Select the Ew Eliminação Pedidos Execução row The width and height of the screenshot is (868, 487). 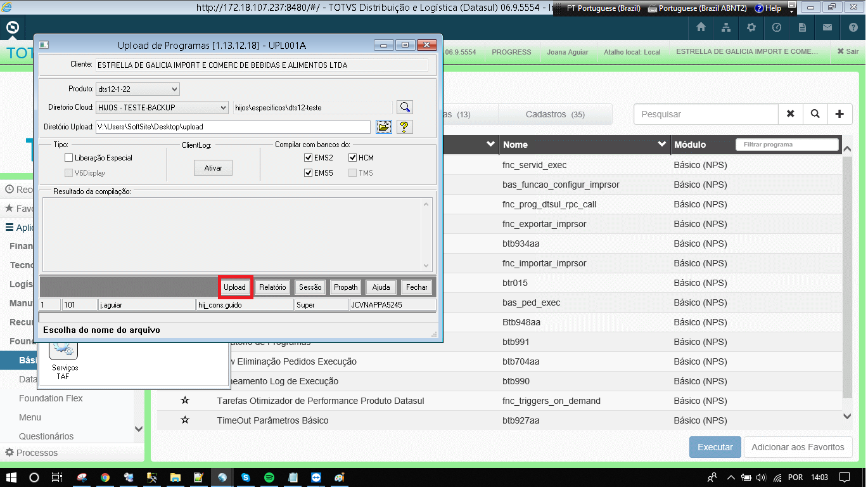click(x=500, y=361)
